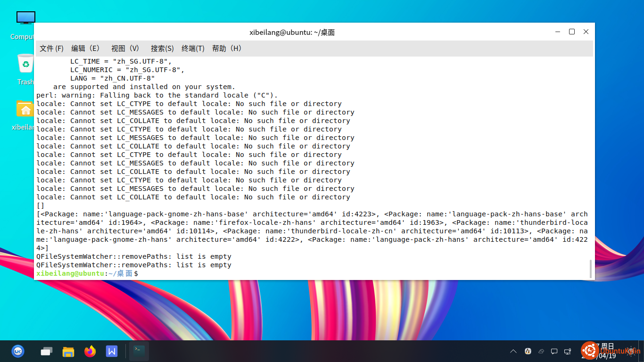Select the terminal icon in taskbar
Screen dimensions: 644x362
pos(139,351)
